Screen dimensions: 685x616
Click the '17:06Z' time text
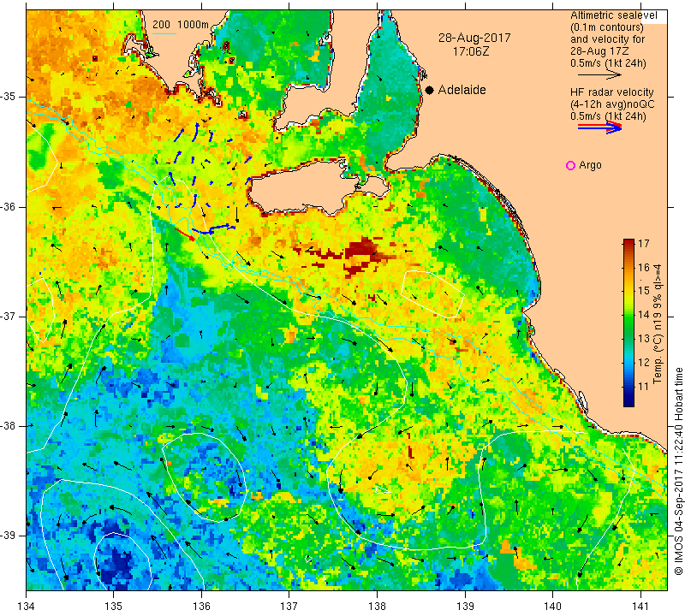point(470,51)
